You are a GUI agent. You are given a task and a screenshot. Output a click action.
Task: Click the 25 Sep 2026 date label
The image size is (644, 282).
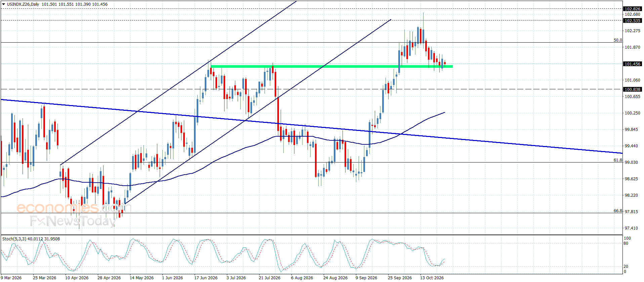point(400,278)
